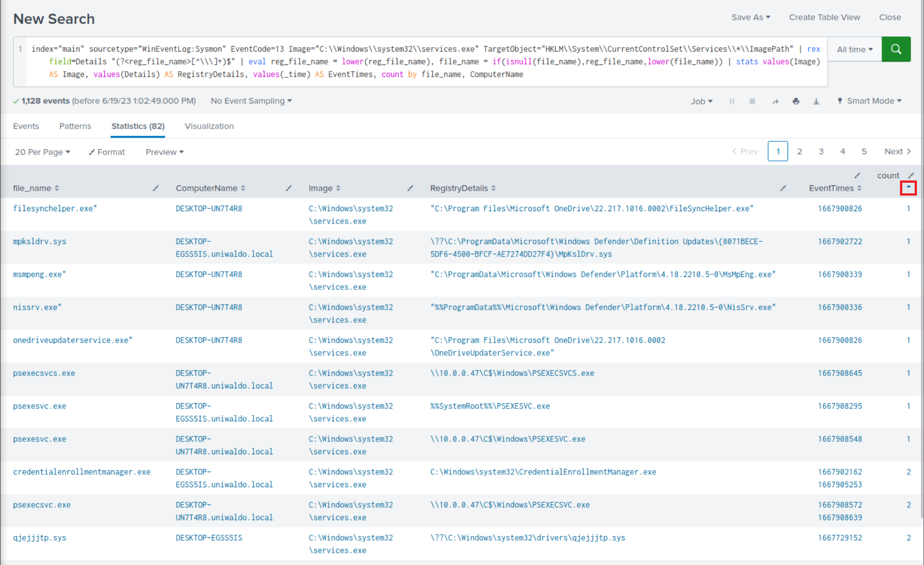The image size is (924, 565).
Task: Toggle sort on ComputerName column
Action: (x=243, y=188)
